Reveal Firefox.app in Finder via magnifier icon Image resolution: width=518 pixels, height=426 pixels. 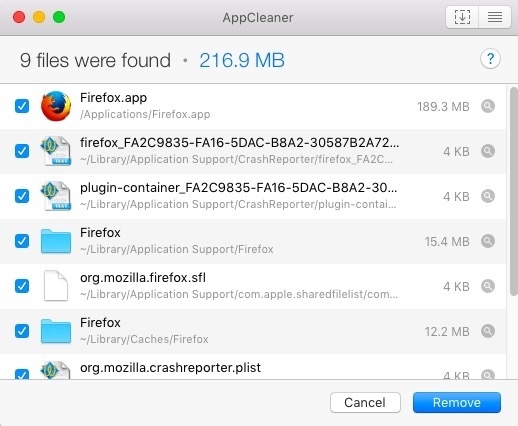tap(488, 106)
